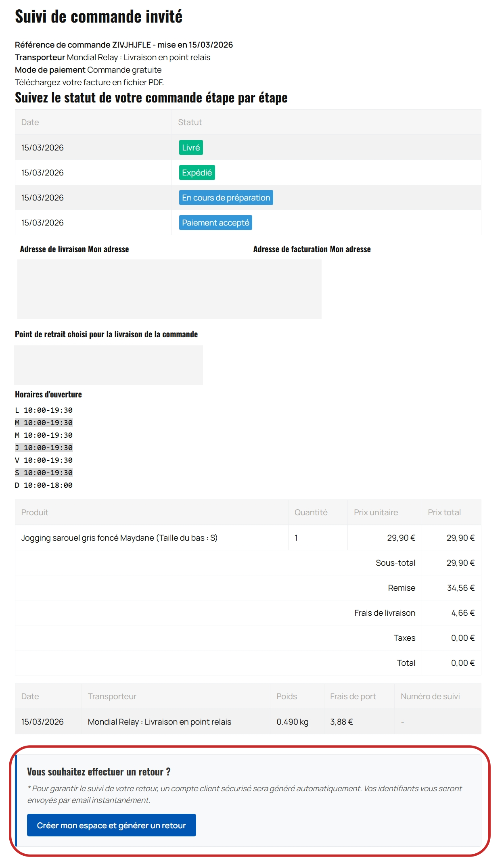The width and height of the screenshot is (504, 861).
Task: Click the order reference 'ZIVJHJFLE'
Action: [130, 46]
